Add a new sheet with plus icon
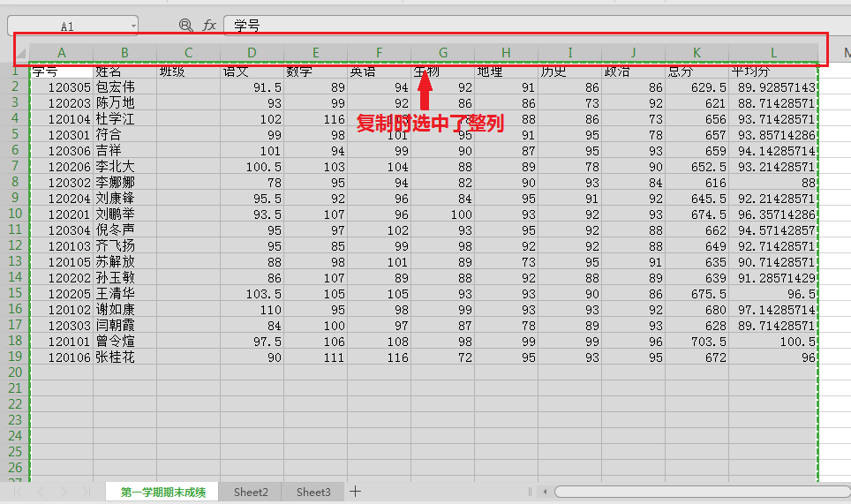851x504 pixels. tap(356, 492)
